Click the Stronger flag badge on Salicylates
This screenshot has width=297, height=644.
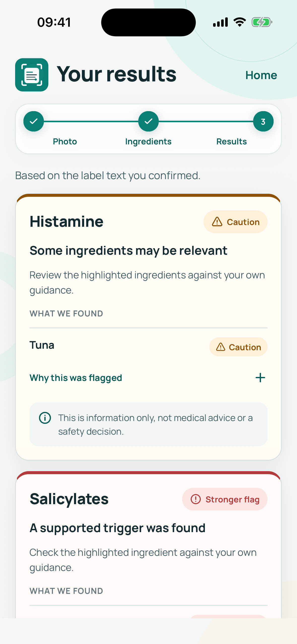pos(225,499)
